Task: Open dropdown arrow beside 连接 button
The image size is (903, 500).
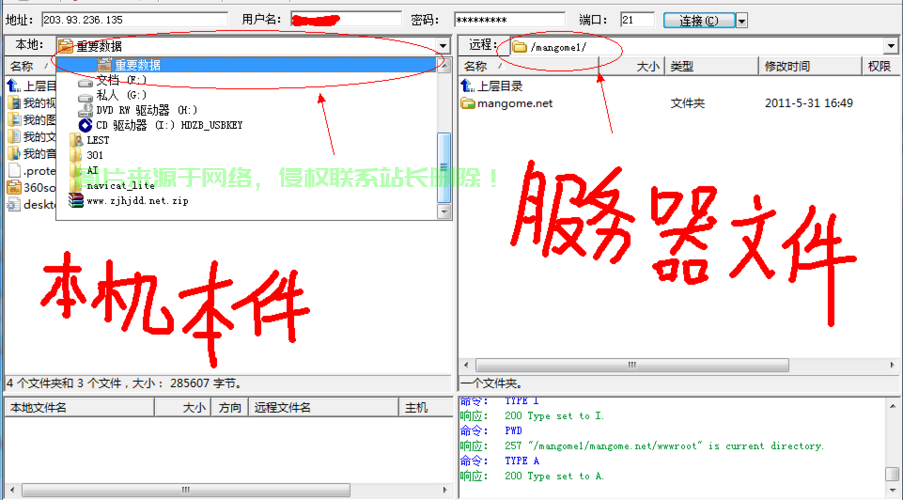Action: point(742,20)
